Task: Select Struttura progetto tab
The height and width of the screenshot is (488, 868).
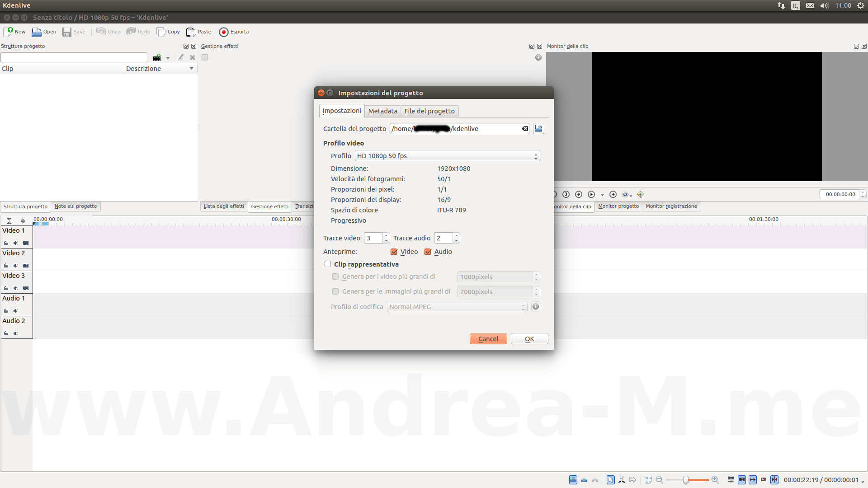Action: 25,206
